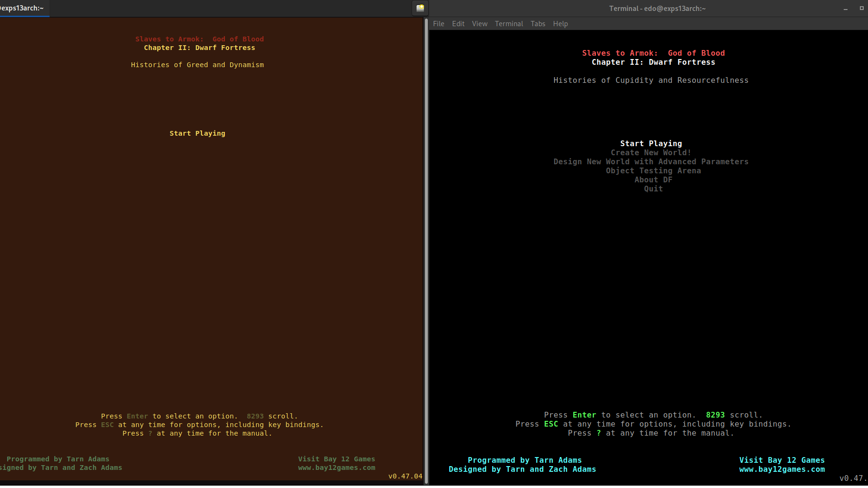Screen dimensions: 868x488
Task: Click the green Enter key hint
Action: pyautogui.click(x=584, y=415)
